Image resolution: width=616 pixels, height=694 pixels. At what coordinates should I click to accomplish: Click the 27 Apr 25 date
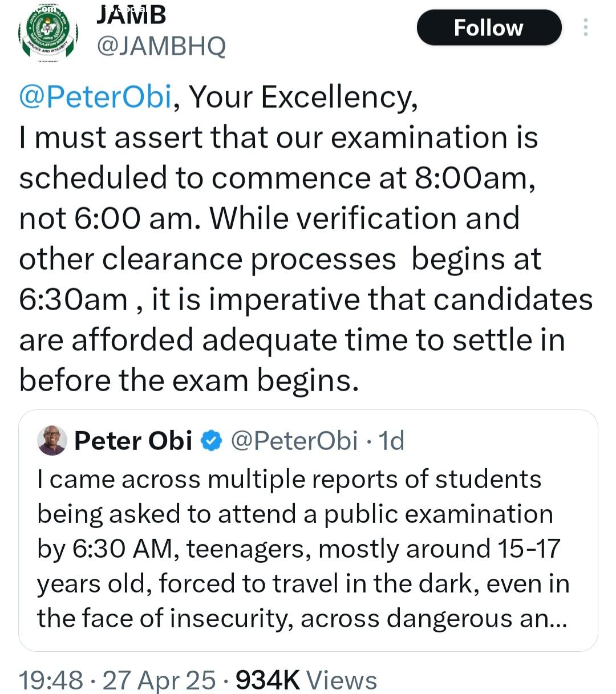(x=159, y=680)
